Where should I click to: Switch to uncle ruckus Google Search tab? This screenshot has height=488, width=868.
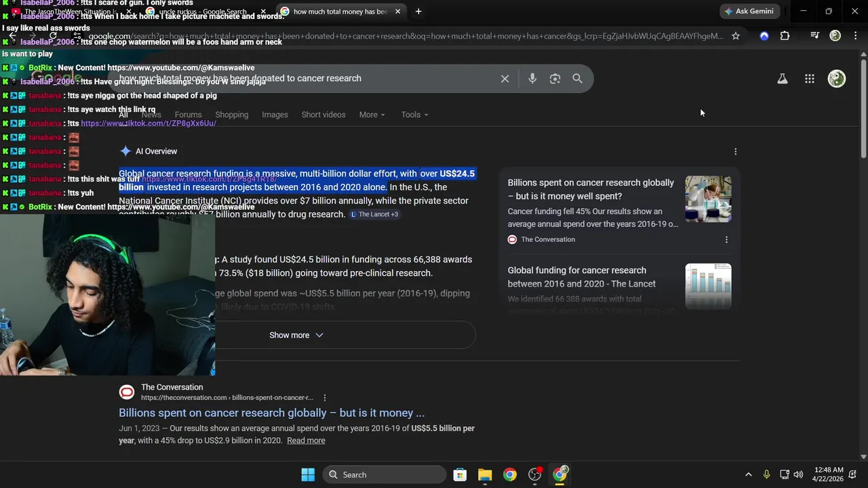click(203, 12)
